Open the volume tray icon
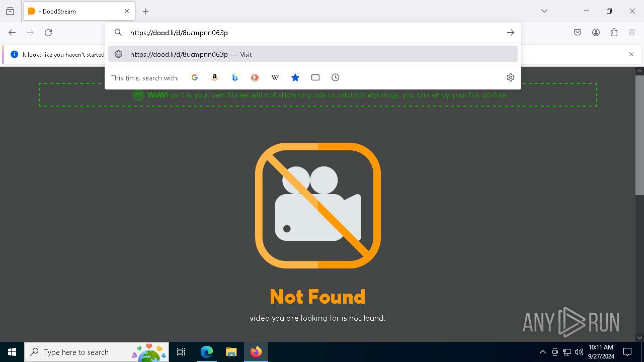This screenshot has width=644, height=362. (579, 352)
